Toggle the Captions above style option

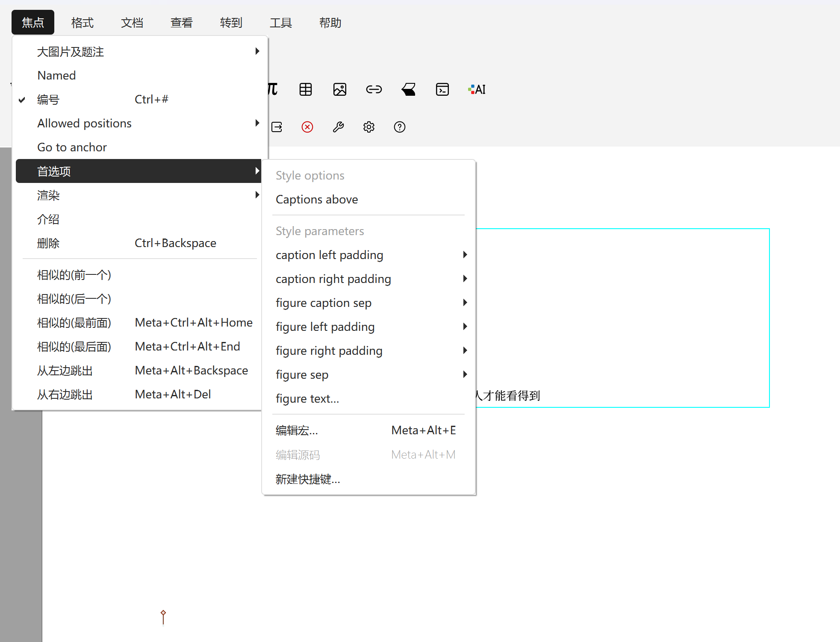[317, 200]
